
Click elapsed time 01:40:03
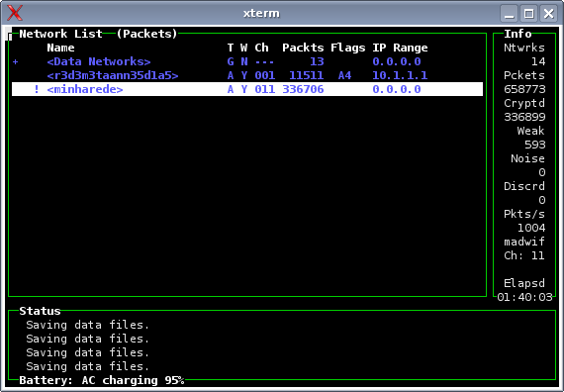click(524, 297)
